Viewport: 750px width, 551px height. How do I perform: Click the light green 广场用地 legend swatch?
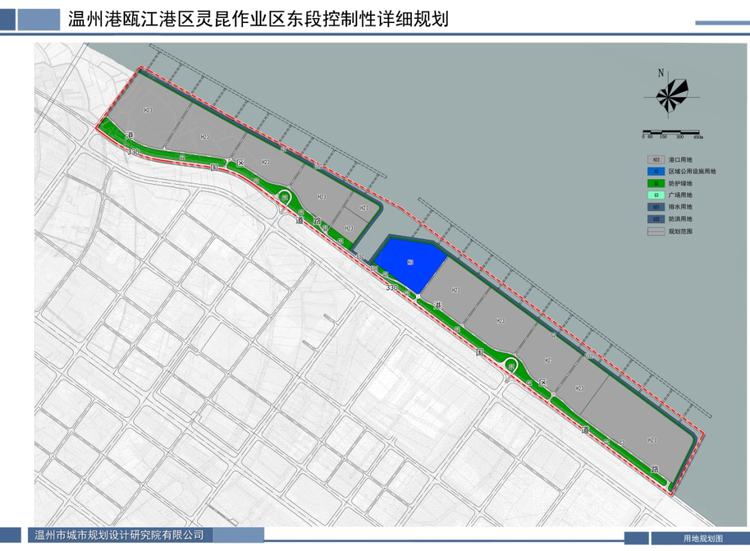point(655,196)
